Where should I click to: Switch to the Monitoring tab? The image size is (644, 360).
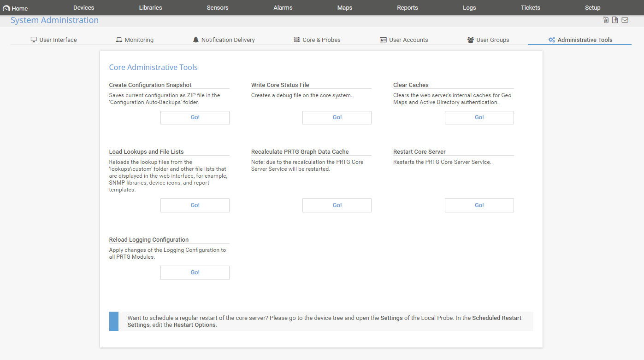[x=135, y=40]
